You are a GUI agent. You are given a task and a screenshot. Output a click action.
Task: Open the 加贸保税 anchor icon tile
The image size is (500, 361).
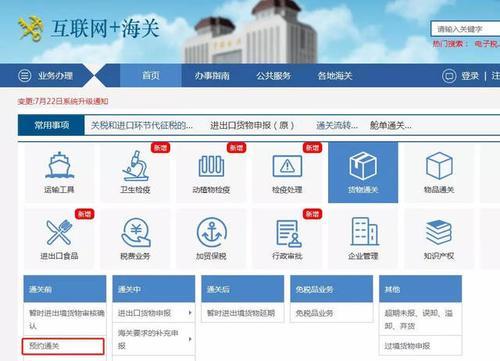click(211, 238)
